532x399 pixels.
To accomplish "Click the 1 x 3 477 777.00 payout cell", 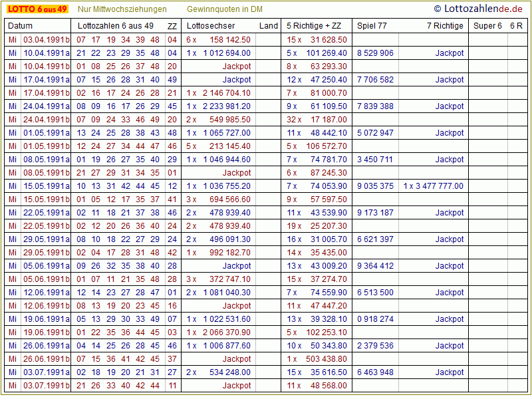I will pos(433,186).
